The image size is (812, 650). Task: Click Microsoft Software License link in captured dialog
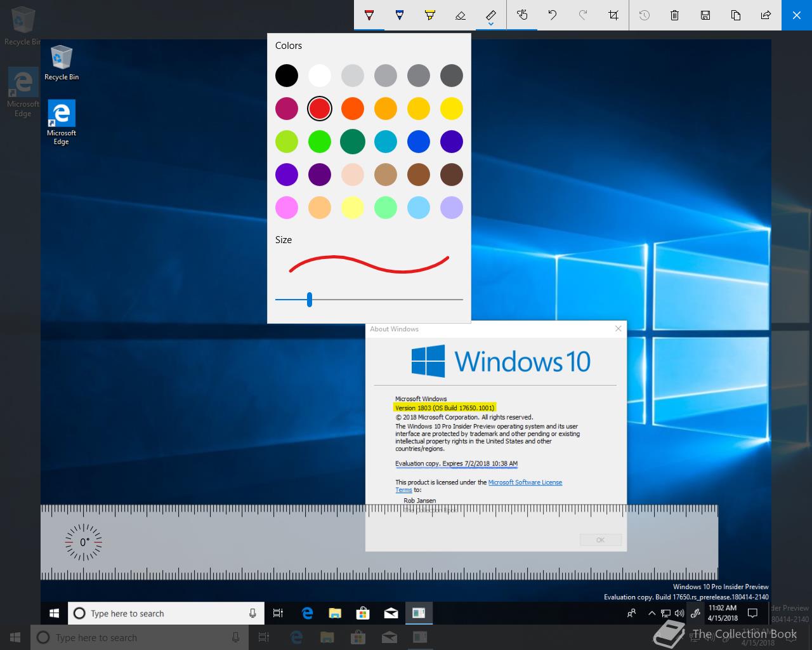click(525, 482)
